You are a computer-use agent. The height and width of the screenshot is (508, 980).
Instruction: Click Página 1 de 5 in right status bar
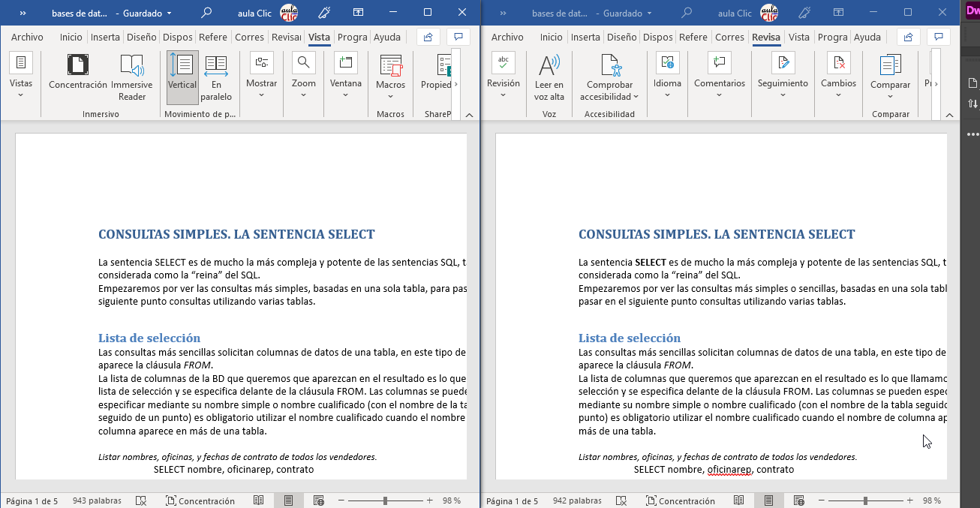tap(512, 500)
